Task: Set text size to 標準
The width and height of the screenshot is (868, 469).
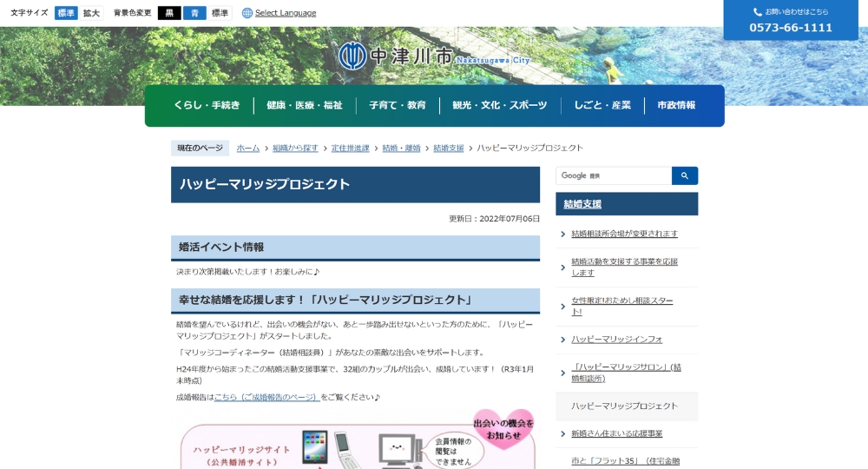Action: [x=66, y=13]
